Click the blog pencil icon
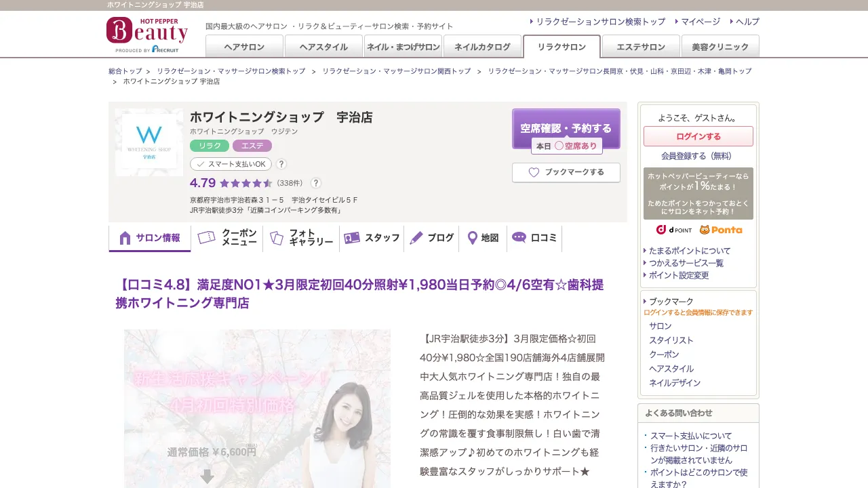 tap(416, 238)
